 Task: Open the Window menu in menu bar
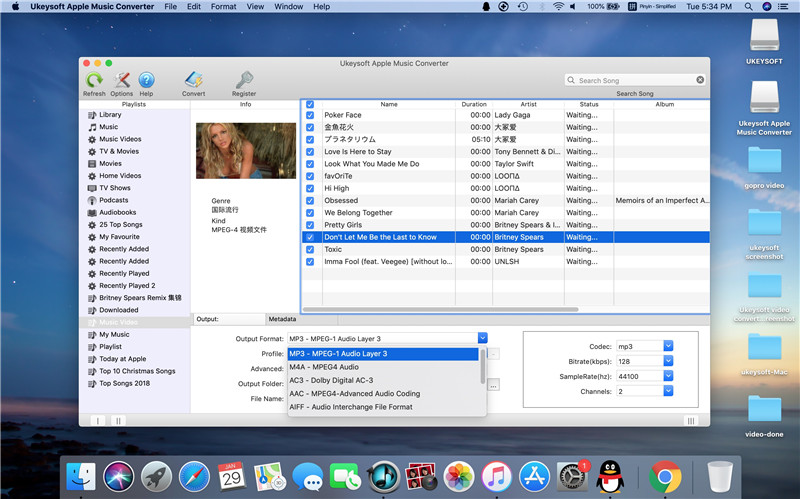click(x=288, y=7)
